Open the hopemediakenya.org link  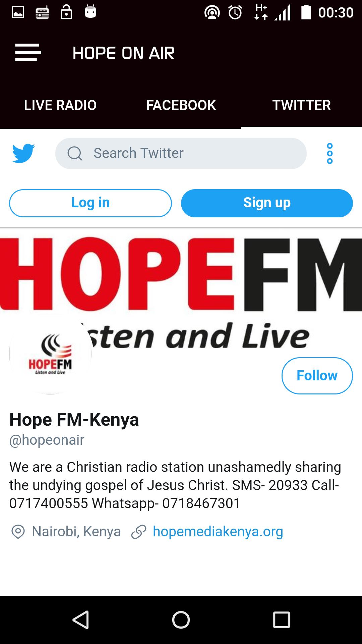218,532
